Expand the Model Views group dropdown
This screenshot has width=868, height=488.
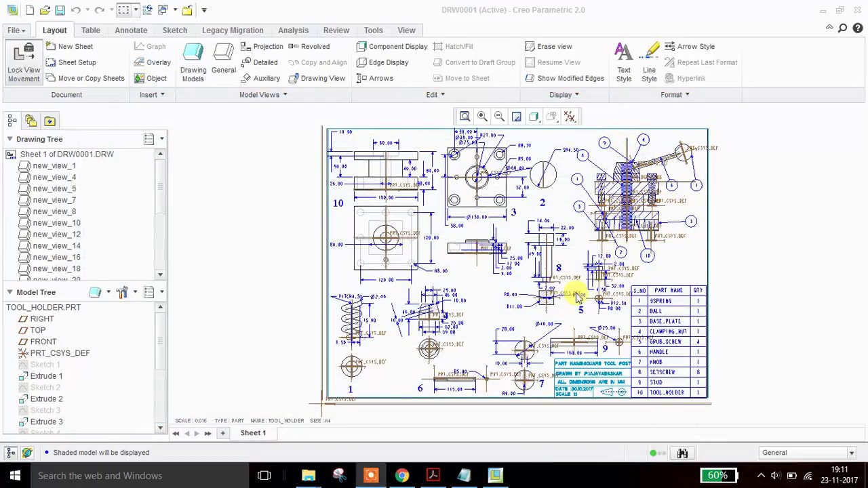click(263, 95)
